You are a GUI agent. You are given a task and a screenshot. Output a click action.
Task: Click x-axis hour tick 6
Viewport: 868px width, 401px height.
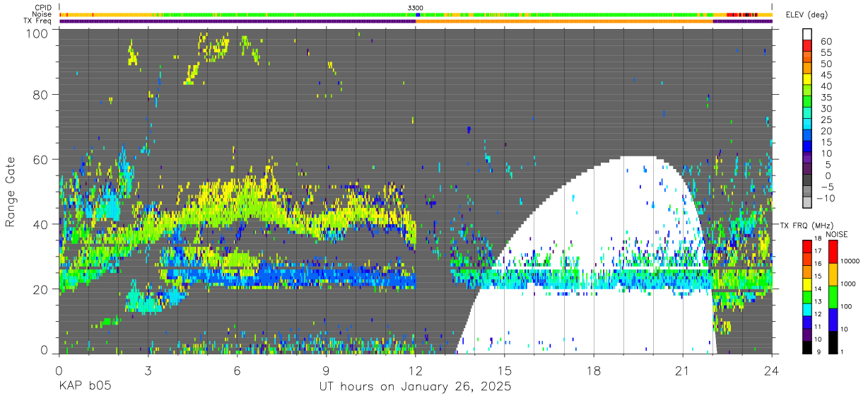(237, 370)
